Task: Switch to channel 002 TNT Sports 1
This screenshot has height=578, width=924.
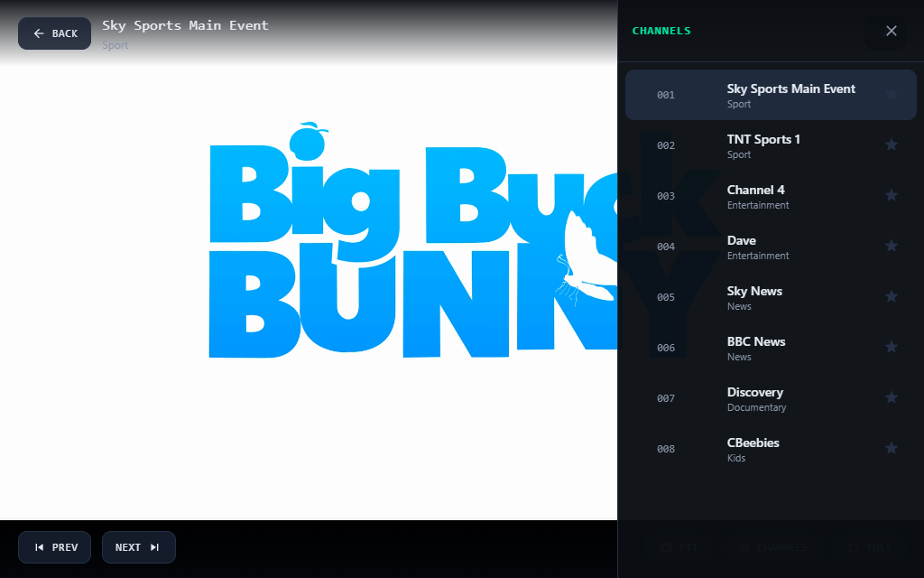Action: tap(771, 145)
